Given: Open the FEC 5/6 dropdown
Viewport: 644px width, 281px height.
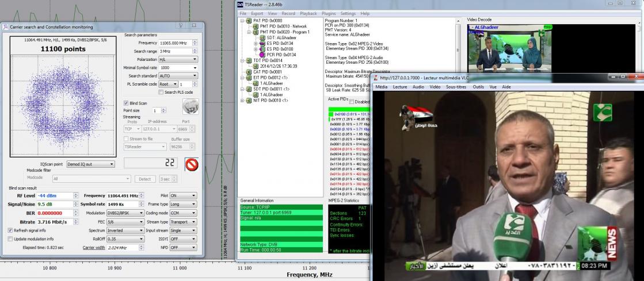Looking at the screenshot, I should pos(125,222).
